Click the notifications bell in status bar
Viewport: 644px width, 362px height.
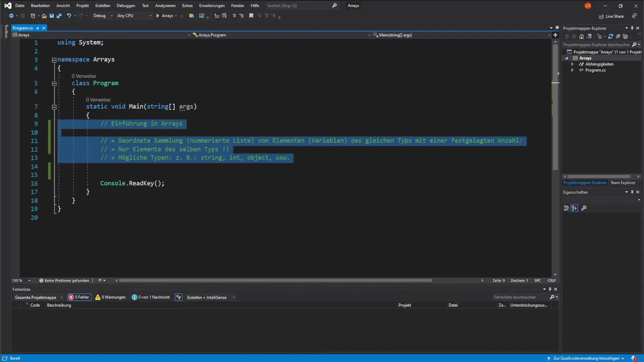click(634, 358)
